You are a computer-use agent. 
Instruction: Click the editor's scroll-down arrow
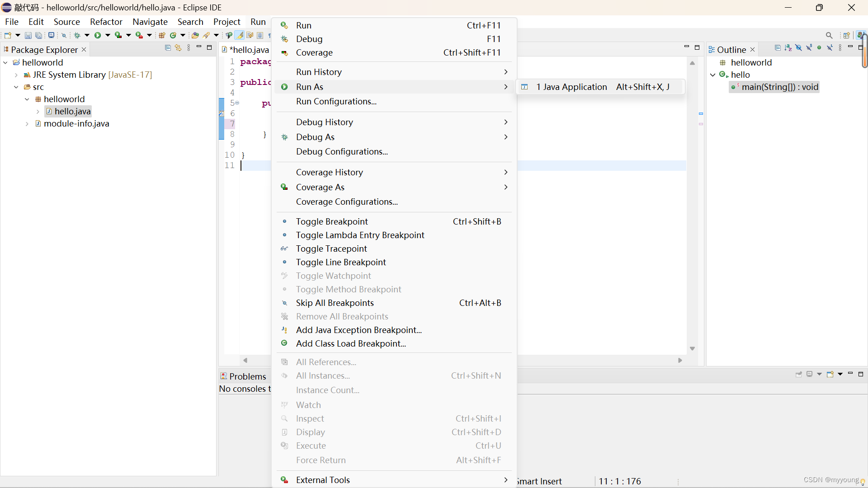coord(692,348)
